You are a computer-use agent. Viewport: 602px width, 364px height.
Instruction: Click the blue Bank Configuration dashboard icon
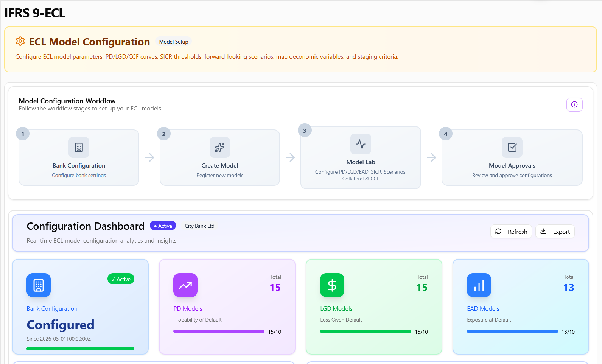click(39, 285)
